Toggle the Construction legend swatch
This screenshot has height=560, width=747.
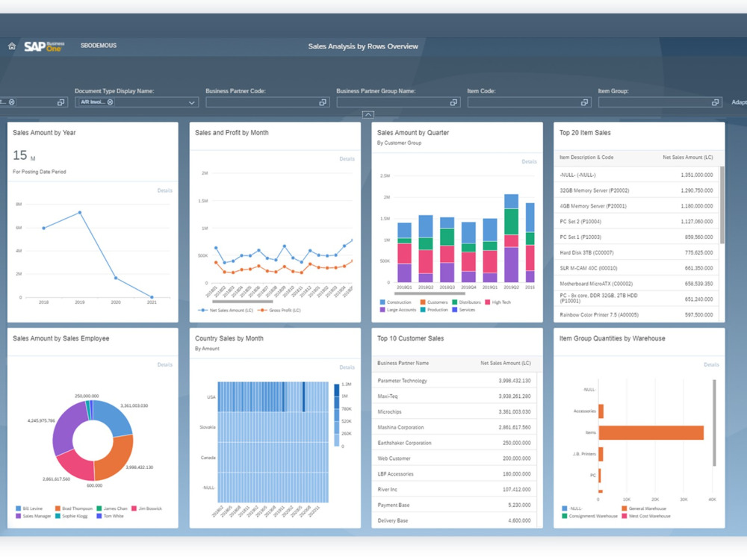pyautogui.click(x=382, y=302)
